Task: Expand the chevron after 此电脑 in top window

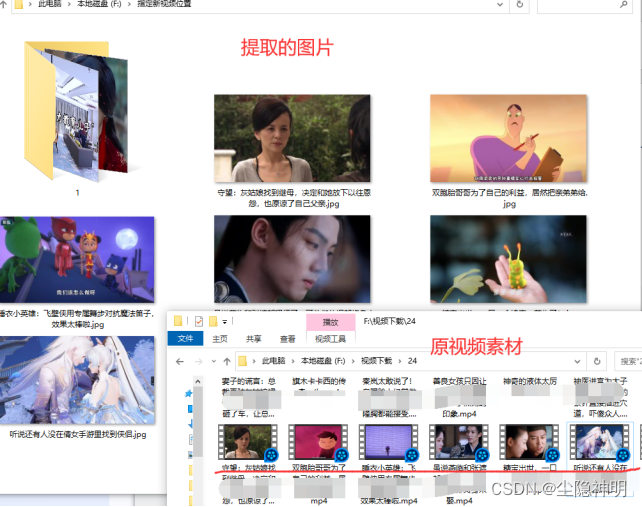Action: [x=69, y=4]
